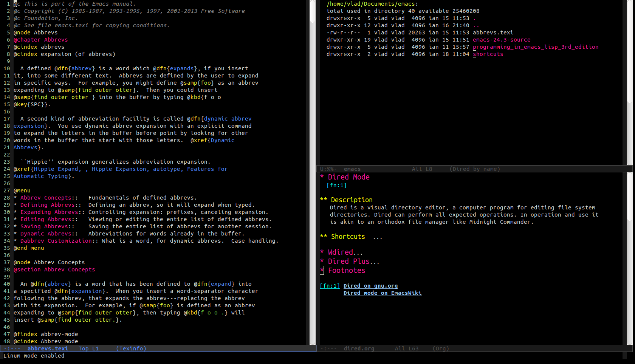The width and height of the screenshot is (635, 364).
Task: Click the (Org) mode indicator
Action: point(441,349)
